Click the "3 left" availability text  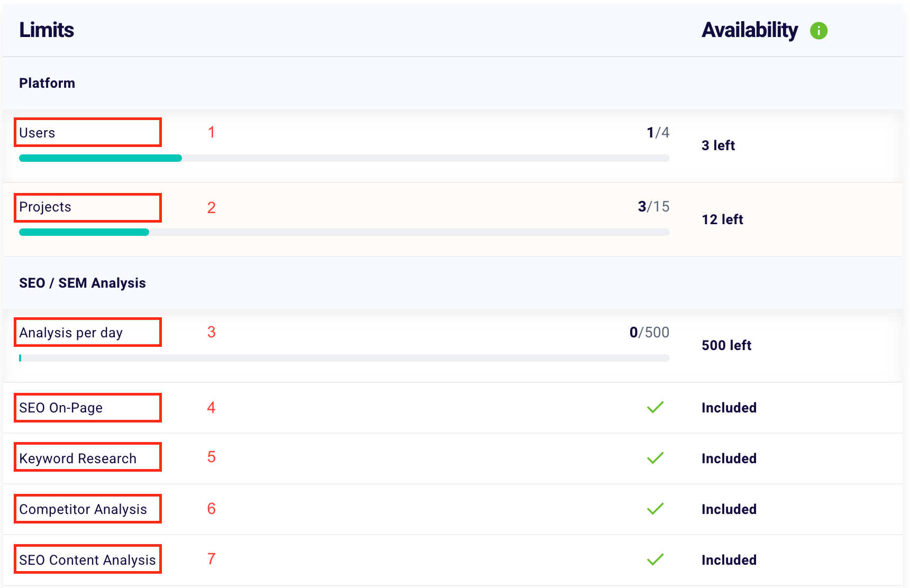coord(718,145)
